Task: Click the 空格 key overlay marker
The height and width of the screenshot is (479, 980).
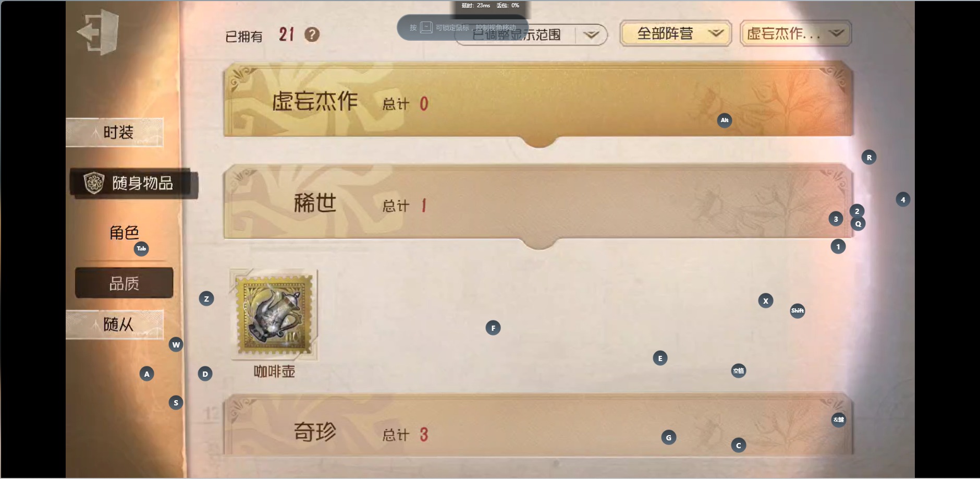Action: (x=739, y=371)
